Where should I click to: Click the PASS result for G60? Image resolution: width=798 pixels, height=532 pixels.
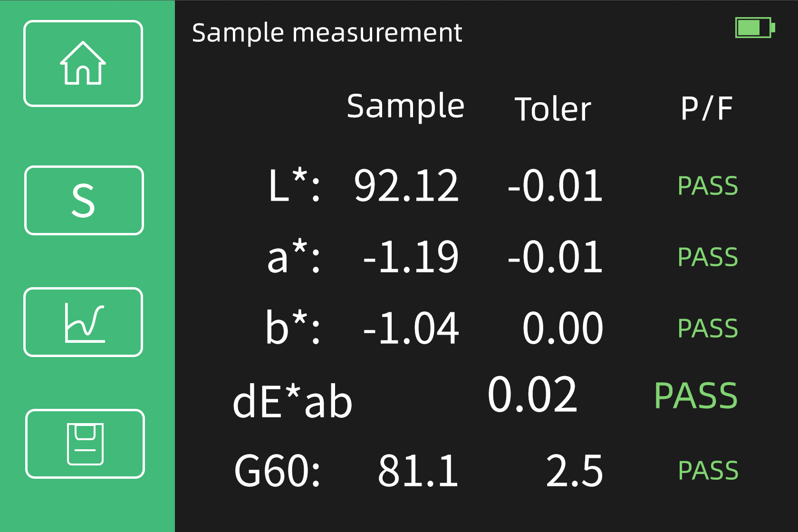708,471
